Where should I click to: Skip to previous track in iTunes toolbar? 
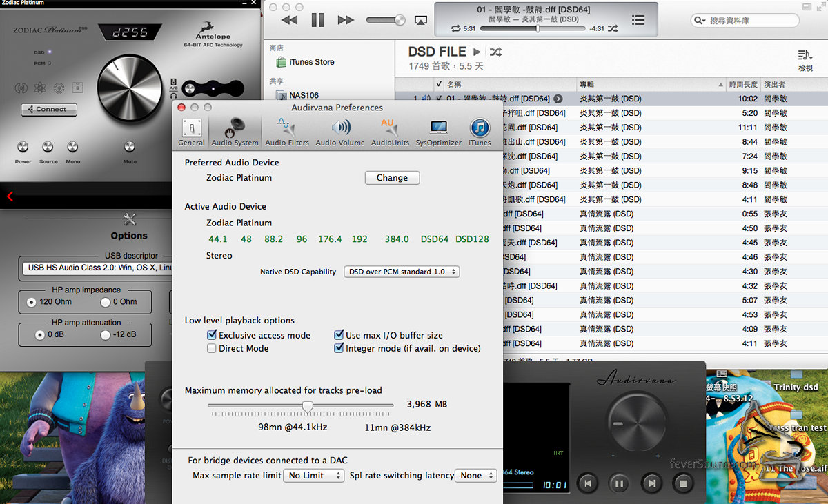coord(290,20)
